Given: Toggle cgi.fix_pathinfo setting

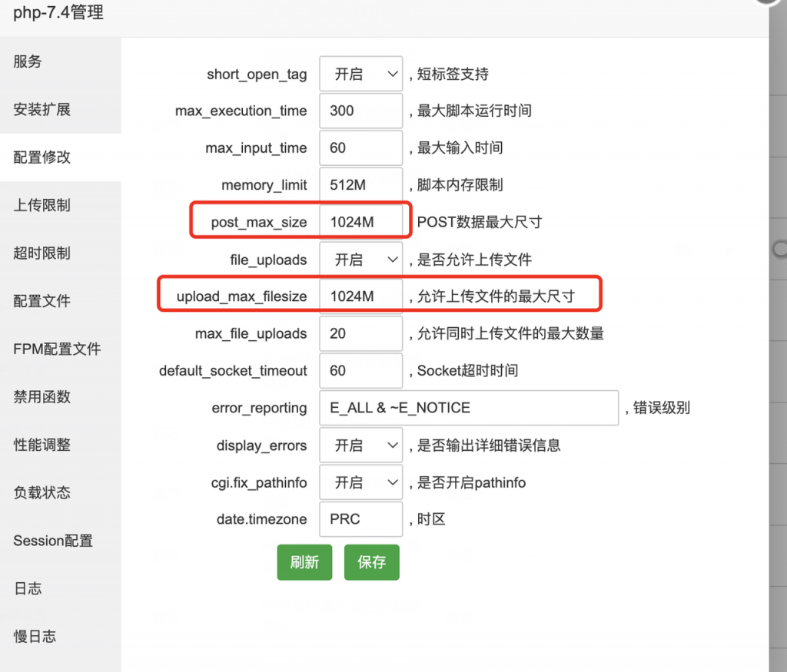Looking at the screenshot, I should click(x=361, y=482).
